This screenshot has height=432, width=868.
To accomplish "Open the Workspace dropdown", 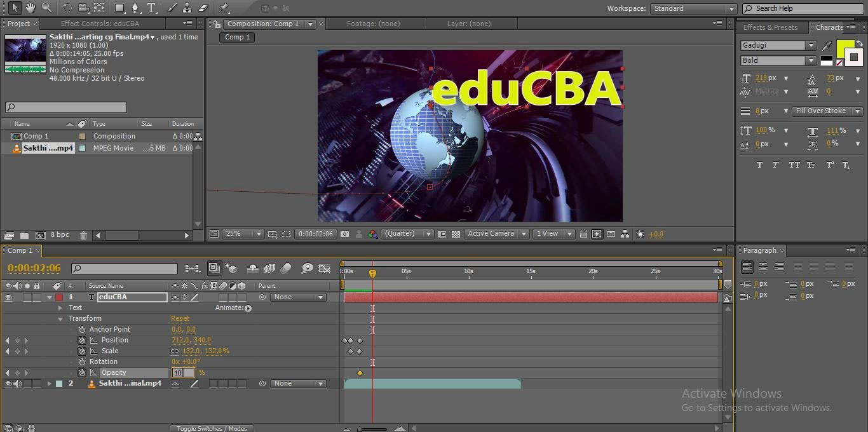I will tap(693, 8).
